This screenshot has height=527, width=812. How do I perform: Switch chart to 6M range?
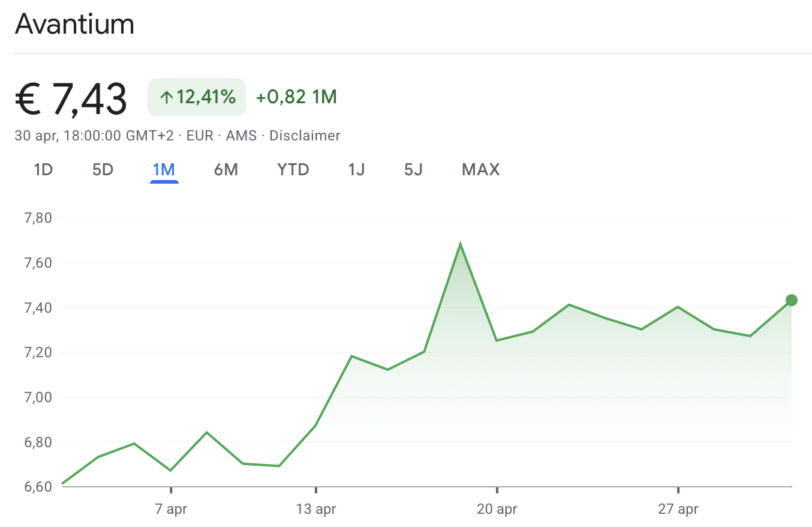226,170
